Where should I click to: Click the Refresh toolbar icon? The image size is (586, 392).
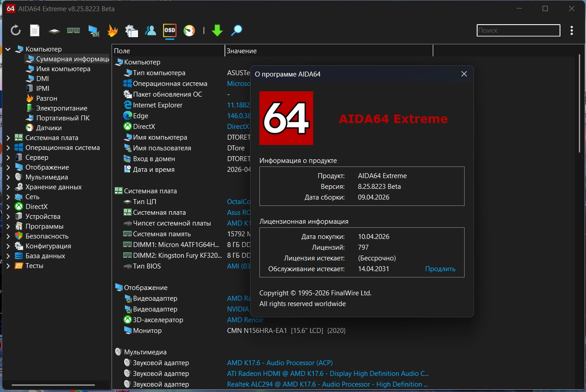tap(16, 30)
